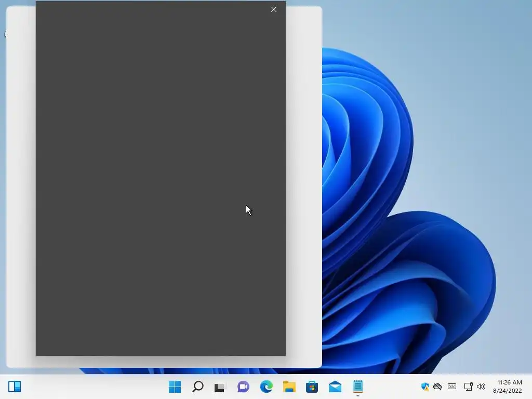The height and width of the screenshot is (399, 532).
Task: Open taskbar Search
Action: click(198, 387)
